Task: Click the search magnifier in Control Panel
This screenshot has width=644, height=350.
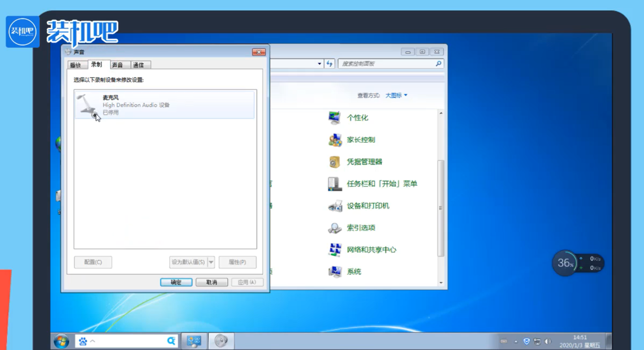Action: click(438, 64)
